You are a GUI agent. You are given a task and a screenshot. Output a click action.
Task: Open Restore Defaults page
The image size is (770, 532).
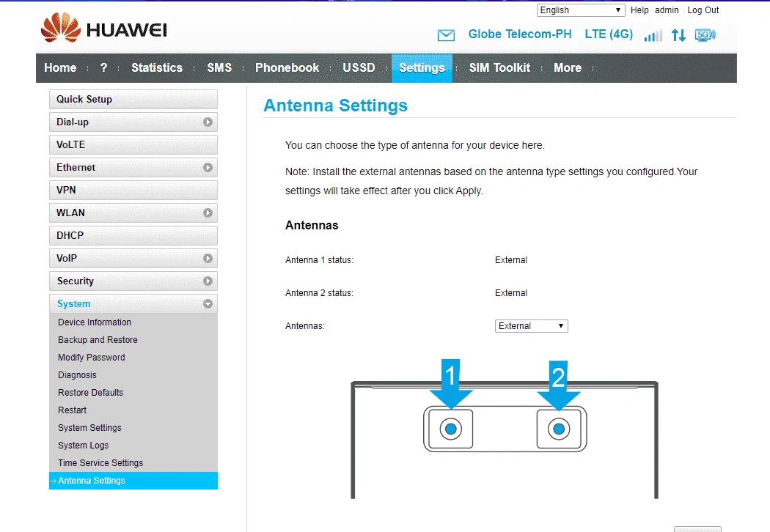90,393
